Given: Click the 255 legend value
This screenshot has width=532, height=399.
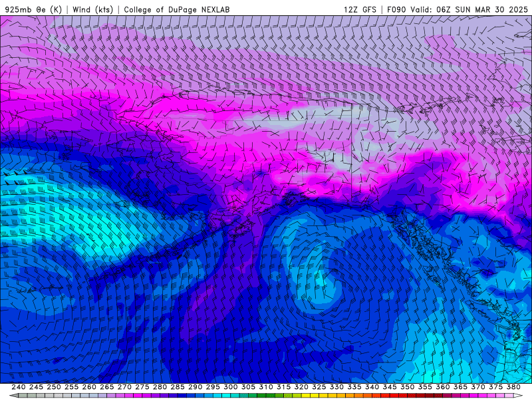Looking at the screenshot, I should 71,387.
